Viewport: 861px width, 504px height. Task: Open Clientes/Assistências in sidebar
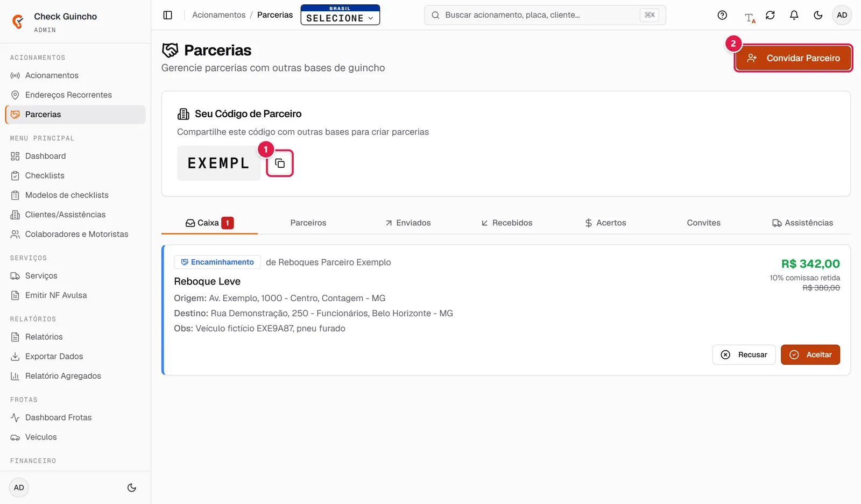click(x=75, y=215)
